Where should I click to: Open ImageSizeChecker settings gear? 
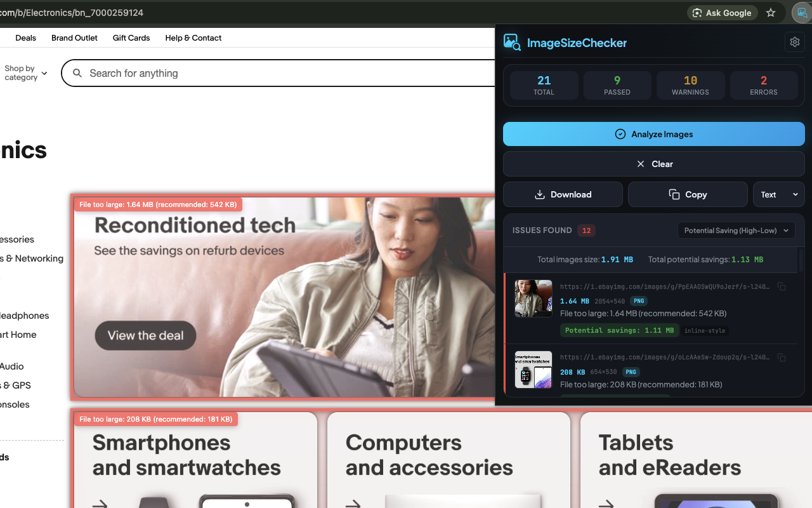(795, 43)
